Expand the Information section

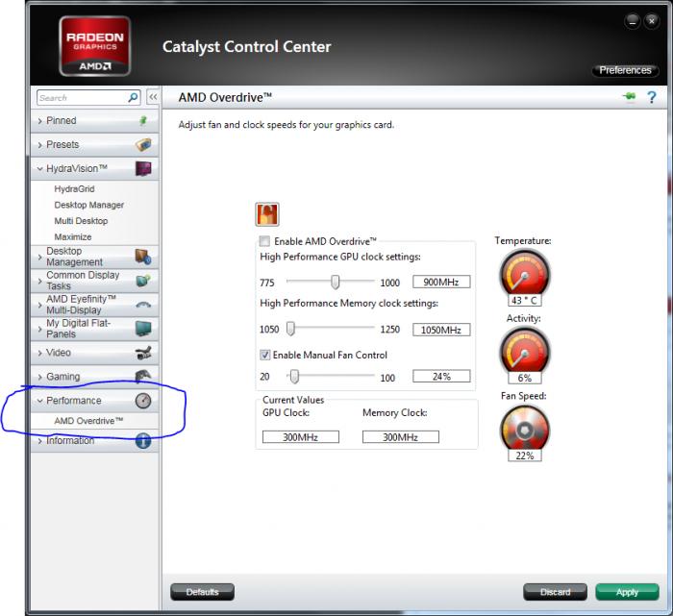94,440
